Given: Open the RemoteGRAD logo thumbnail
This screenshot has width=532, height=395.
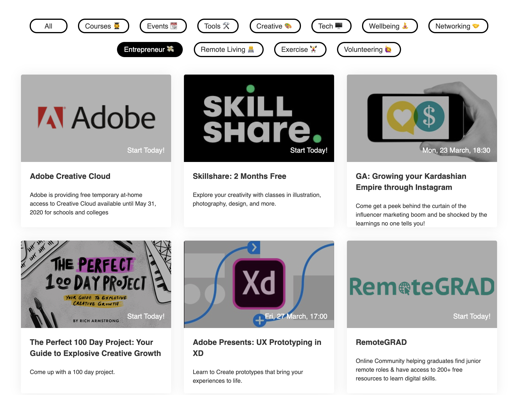Looking at the screenshot, I should click(x=422, y=284).
